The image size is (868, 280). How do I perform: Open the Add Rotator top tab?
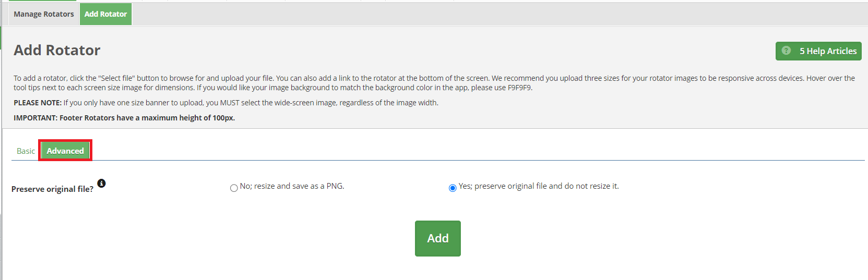[x=105, y=14]
